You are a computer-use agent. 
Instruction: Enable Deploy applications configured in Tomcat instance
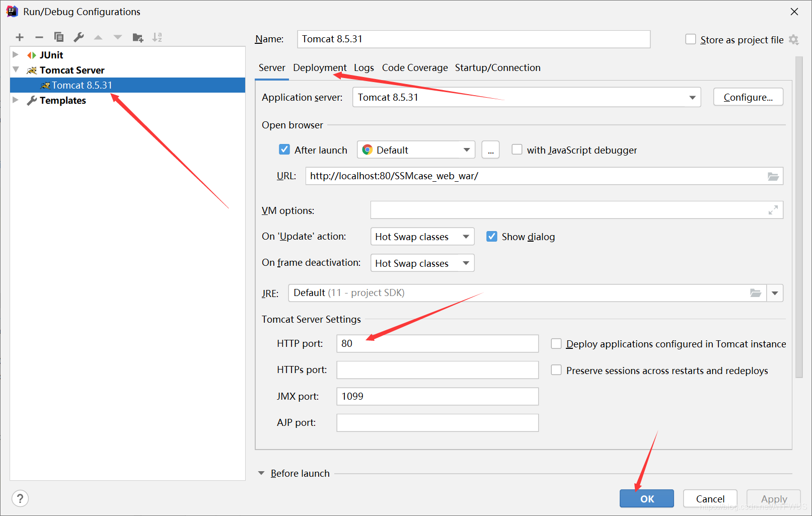(556, 344)
